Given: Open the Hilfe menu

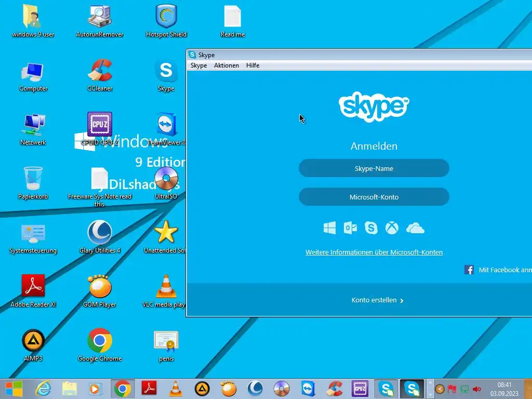Looking at the screenshot, I should [253, 65].
